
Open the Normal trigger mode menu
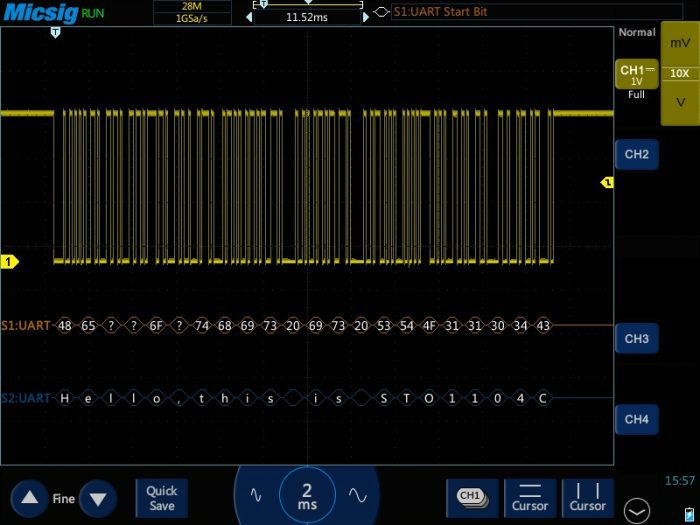click(x=636, y=32)
